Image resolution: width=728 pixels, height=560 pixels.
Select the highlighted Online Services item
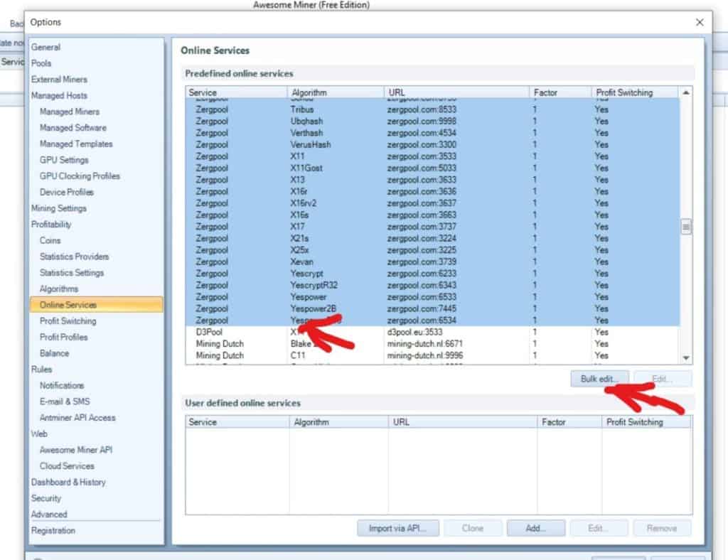(96, 305)
